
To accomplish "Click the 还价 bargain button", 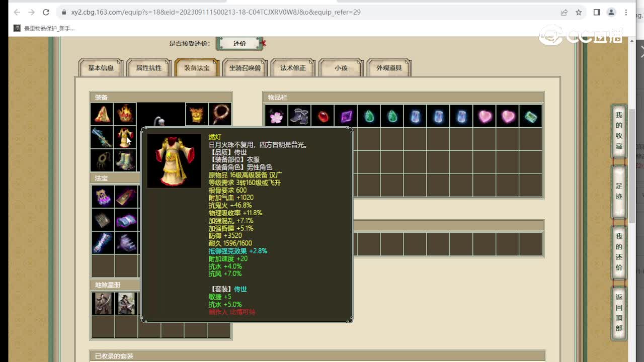I will tap(240, 43).
